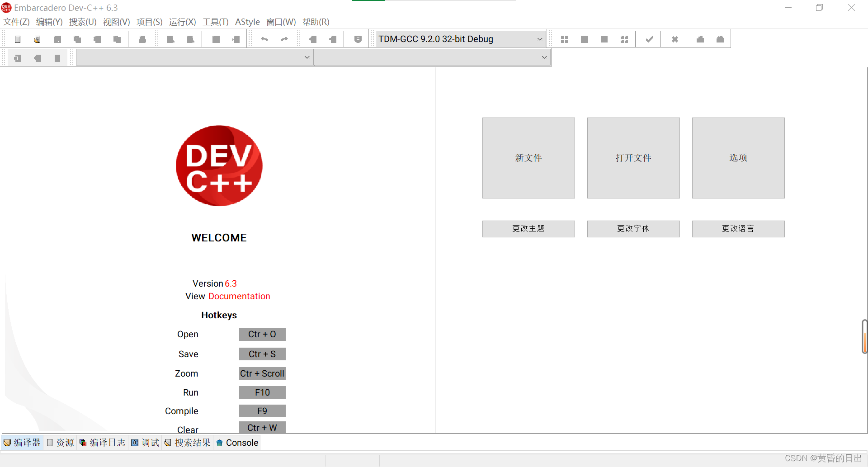Click the Save toolbar icon
Screen dimensions: 868x467
[x=57, y=39]
